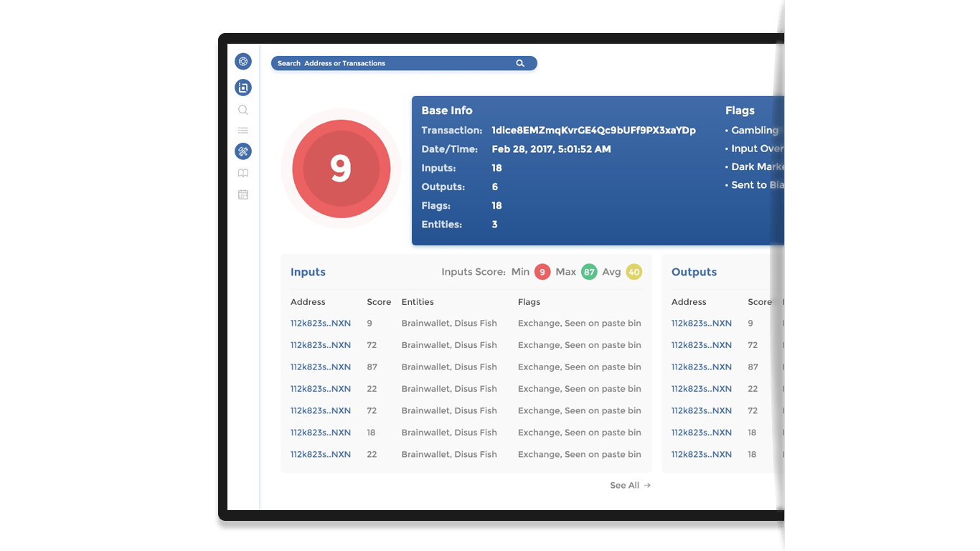
Task: Click the green Max score badge 87
Action: [x=589, y=272]
